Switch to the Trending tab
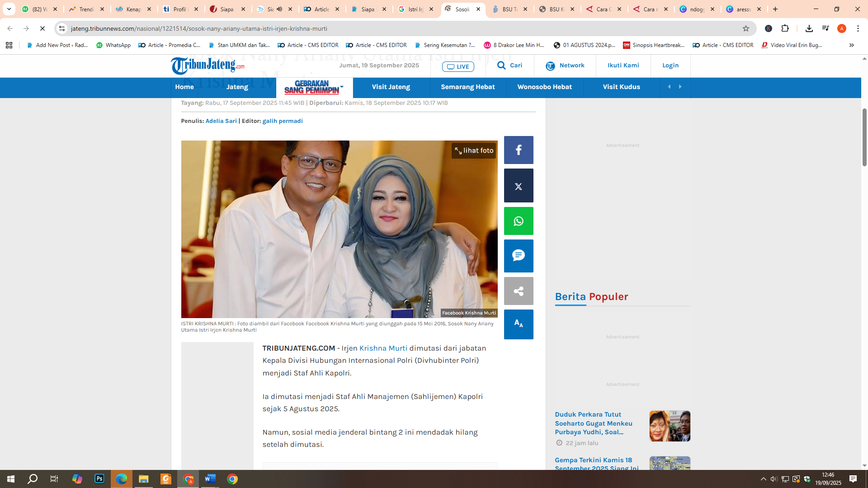The height and width of the screenshot is (488, 868). (86, 9)
